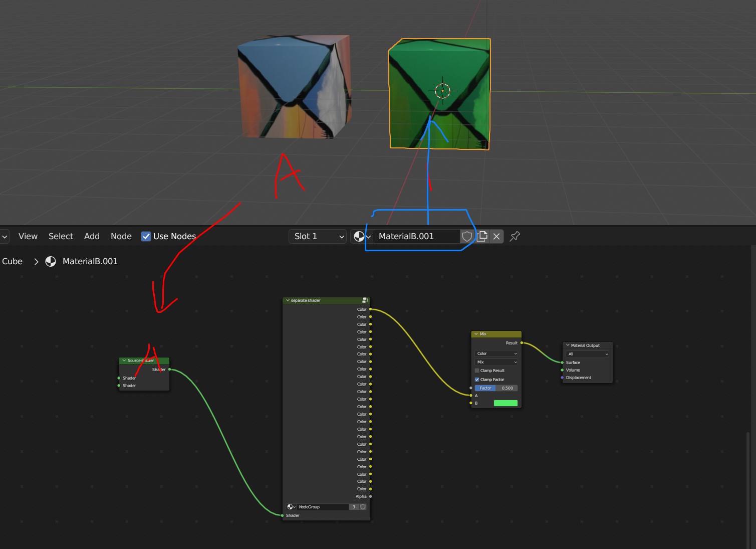Pin the node tree with pin icon
This screenshot has width=756, height=549.
(515, 236)
